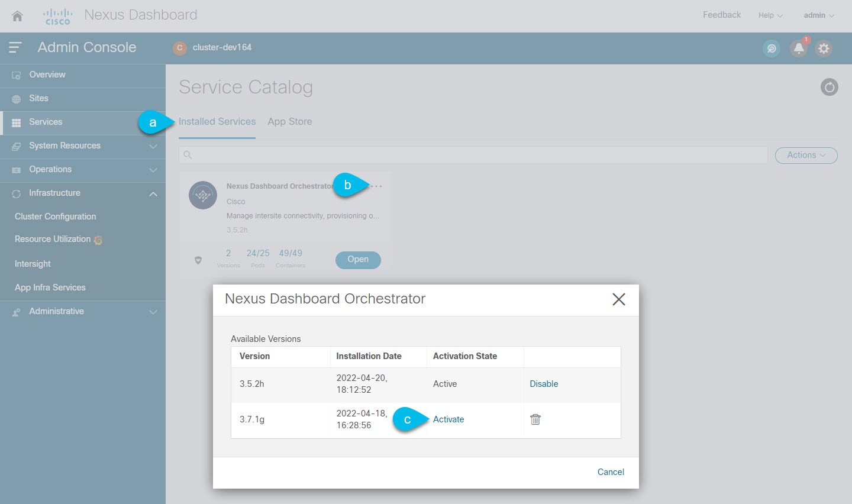The width and height of the screenshot is (852, 504).
Task: Click the Infrastructure sidebar icon
Action: coord(17,193)
